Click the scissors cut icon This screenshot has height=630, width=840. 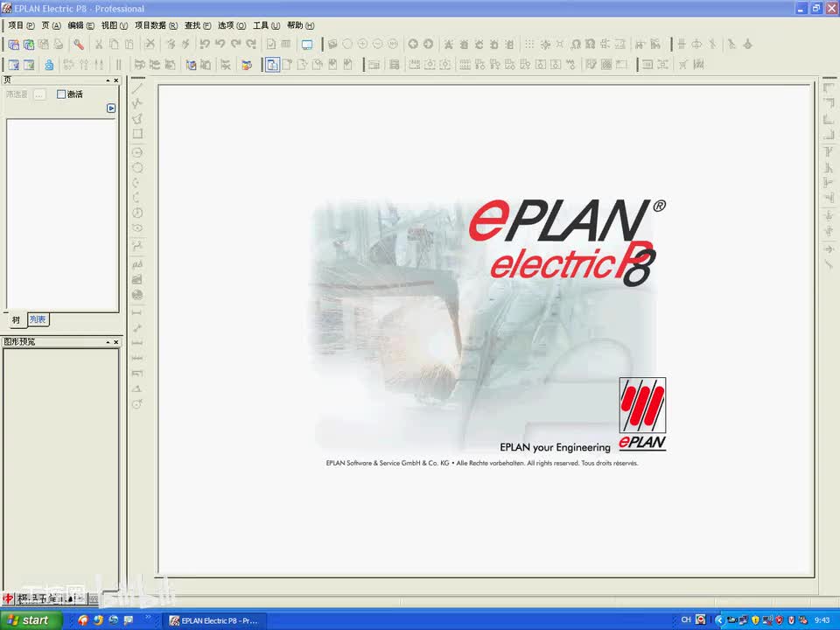99,45
